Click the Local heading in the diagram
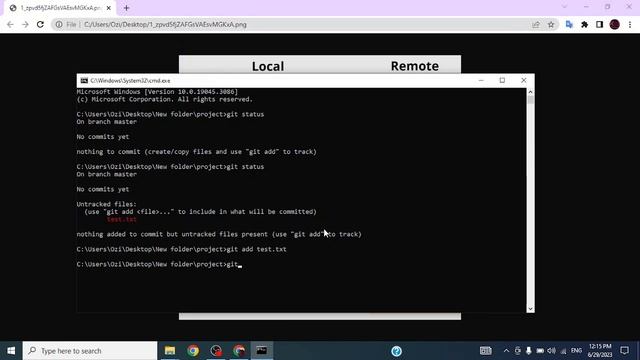 [268, 66]
